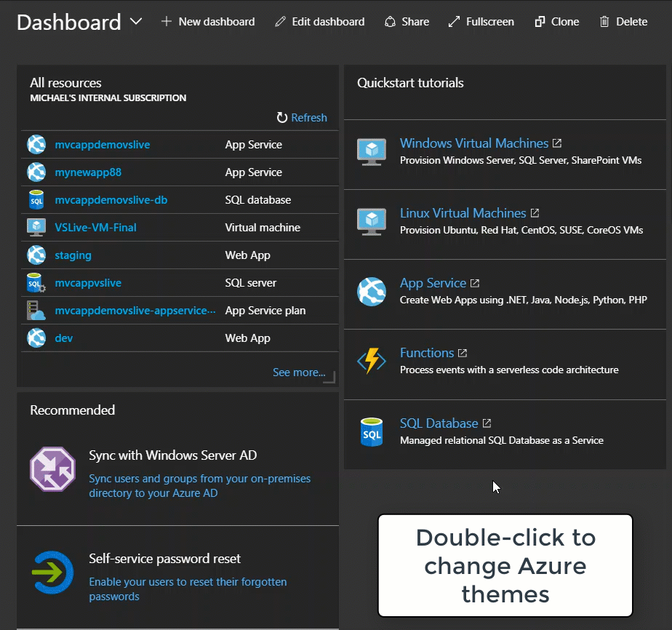The height and width of the screenshot is (630, 672).
Task: Clone the current dashboard
Action: [x=557, y=22]
